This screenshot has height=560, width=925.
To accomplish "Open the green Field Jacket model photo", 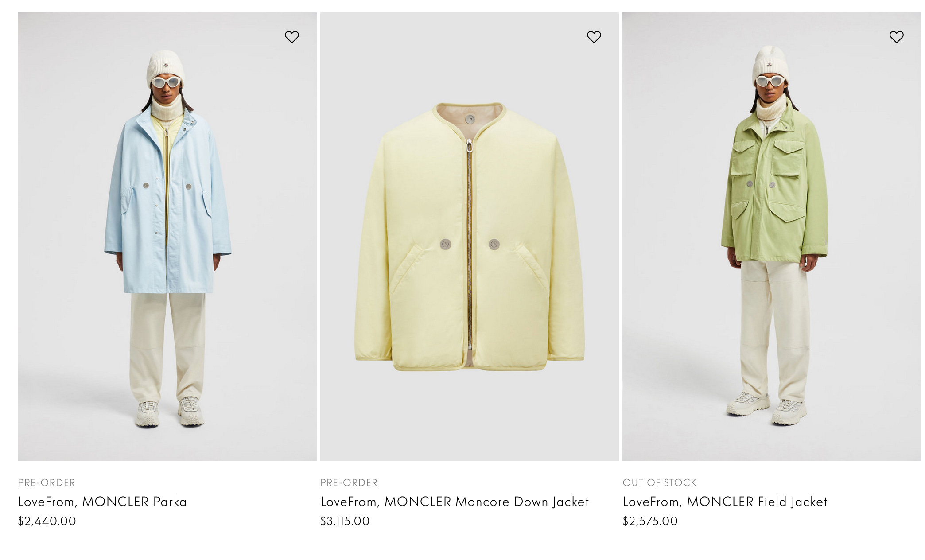I will (772, 237).
